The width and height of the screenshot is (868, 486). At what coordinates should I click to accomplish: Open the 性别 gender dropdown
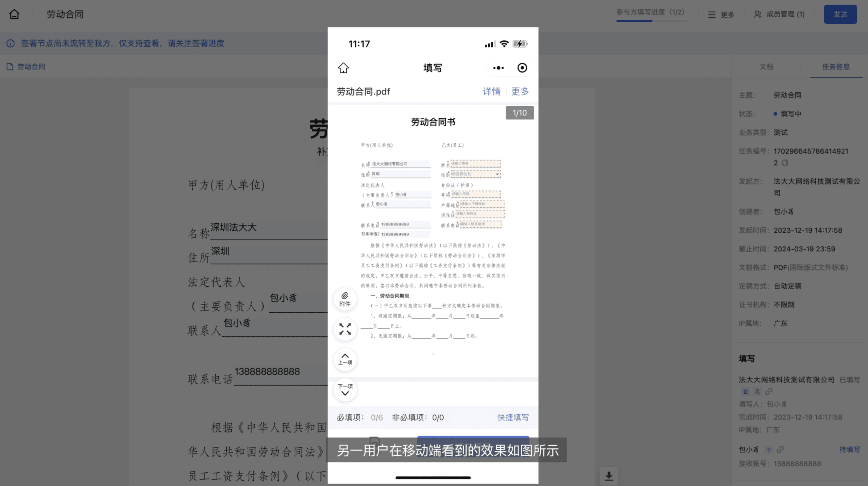475,174
